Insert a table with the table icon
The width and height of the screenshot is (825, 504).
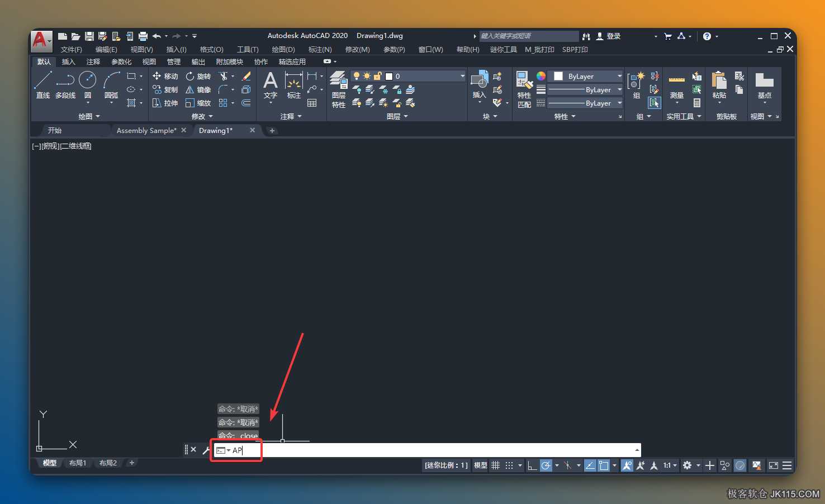[312, 103]
